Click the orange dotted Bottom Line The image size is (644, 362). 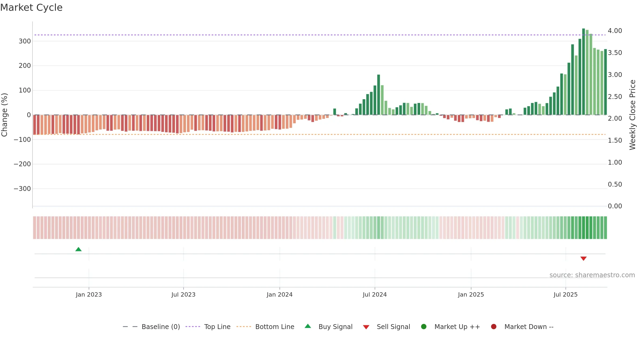click(320, 134)
